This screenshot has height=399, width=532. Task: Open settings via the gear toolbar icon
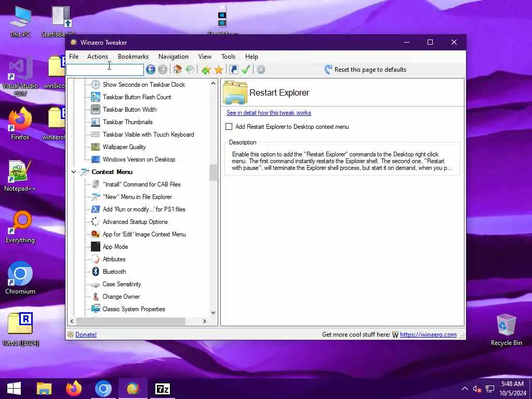pyautogui.click(x=261, y=70)
